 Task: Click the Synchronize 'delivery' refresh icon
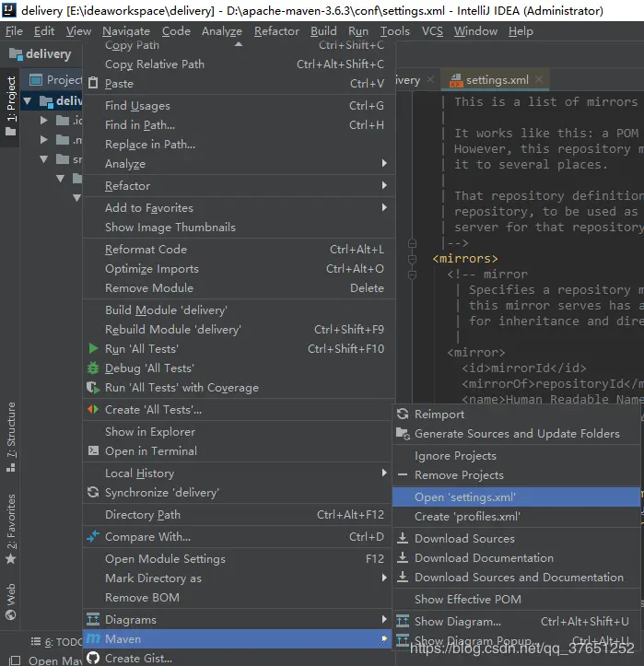tap(93, 493)
